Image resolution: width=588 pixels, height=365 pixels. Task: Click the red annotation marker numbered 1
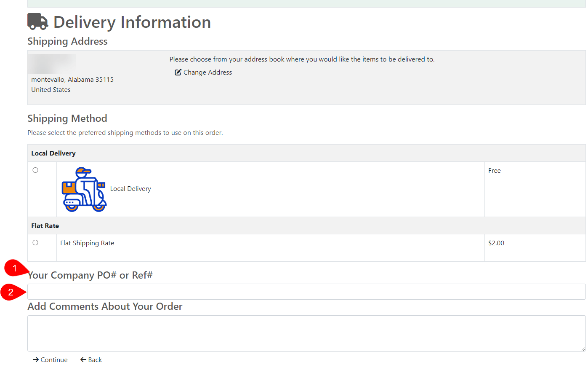(15, 268)
